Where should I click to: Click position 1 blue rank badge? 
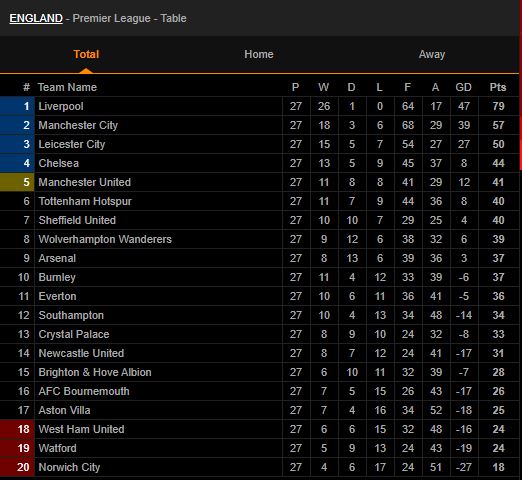pos(17,106)
